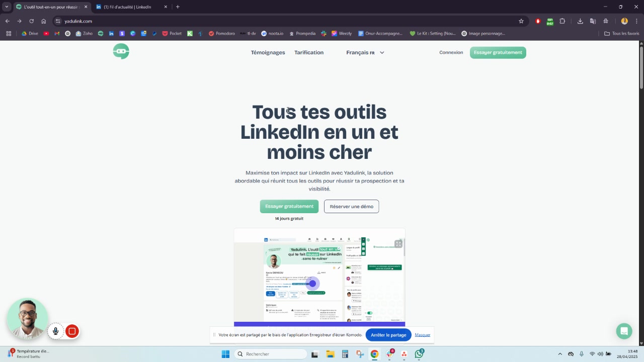Open the Tarification menu item
The image size is (644, 362).
[309, 53]
